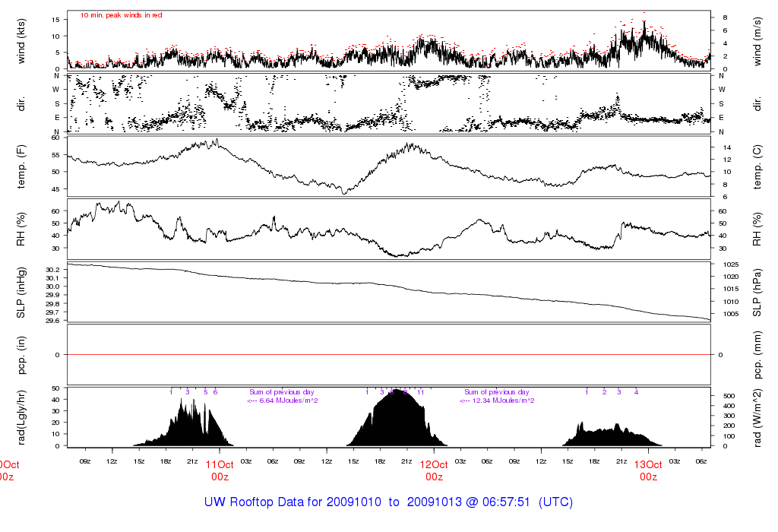Screen dimensions: 778x532
Task: Click the '29.8' tick on the SLP axis
Action: [53, 304]
